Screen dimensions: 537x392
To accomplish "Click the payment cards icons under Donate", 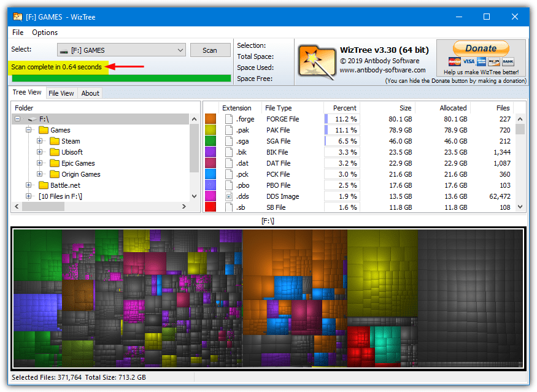I will coord(481,61).
